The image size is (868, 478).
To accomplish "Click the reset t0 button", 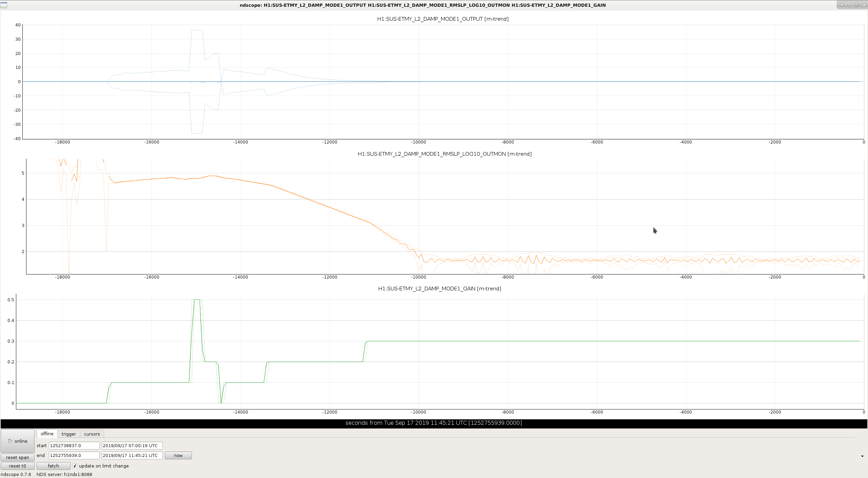I will (x=18, y=466).
